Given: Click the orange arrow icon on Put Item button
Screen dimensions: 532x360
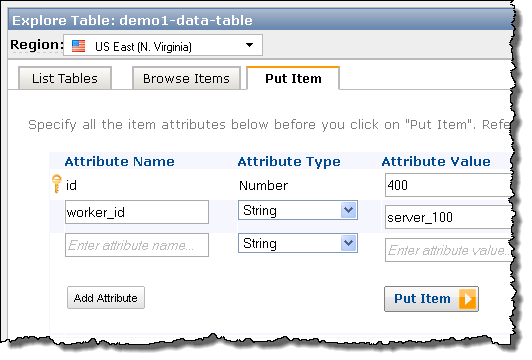Looking at the screenshot, I should pos(467,299).
